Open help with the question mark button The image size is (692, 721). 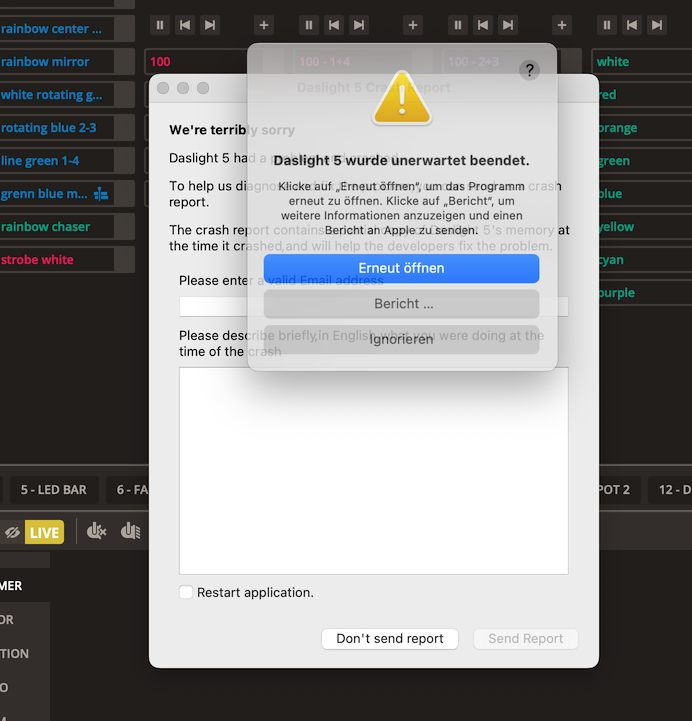click(x=529, y=70)
